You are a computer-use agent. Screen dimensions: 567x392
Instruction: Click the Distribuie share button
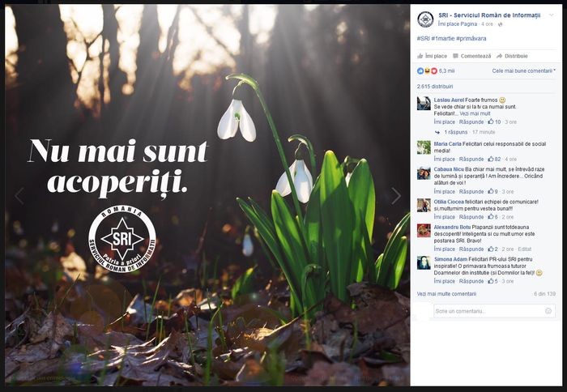pos(512,56)
